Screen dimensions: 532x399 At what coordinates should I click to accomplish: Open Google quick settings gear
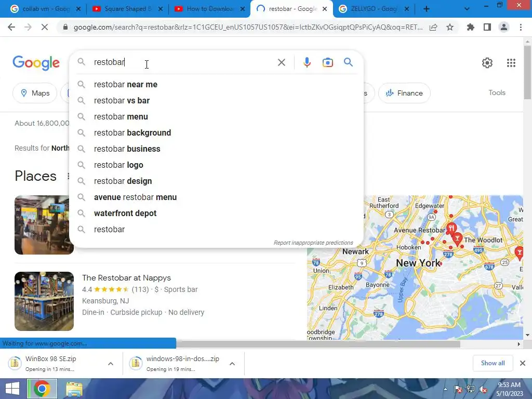pos(487,63)
